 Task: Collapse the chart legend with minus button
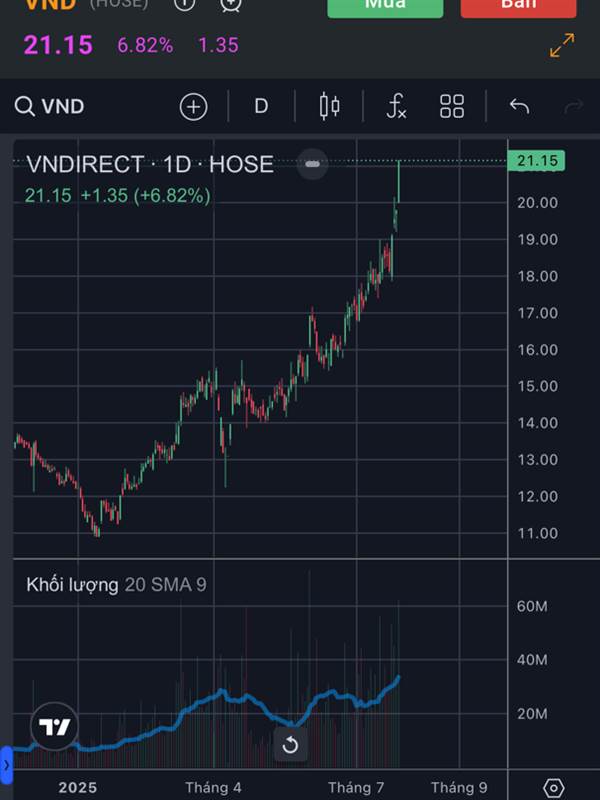pyautogui.click(x=312, y=164)
